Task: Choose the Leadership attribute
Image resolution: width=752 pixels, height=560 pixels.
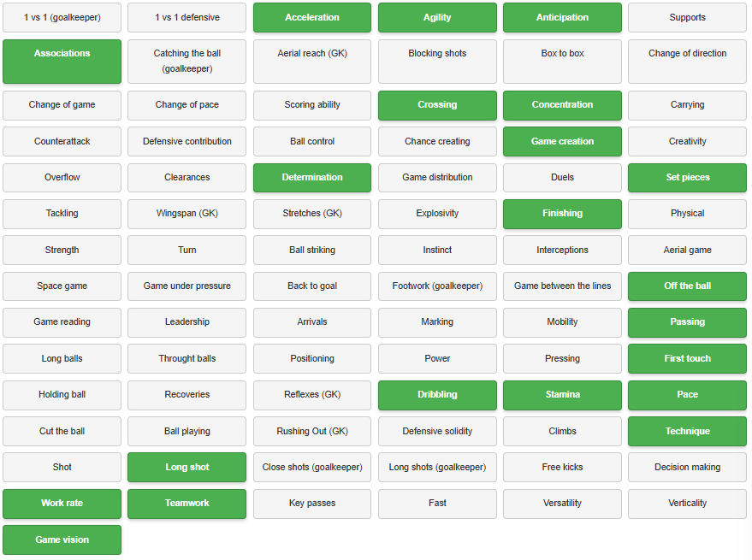Action: coord(187,322)
